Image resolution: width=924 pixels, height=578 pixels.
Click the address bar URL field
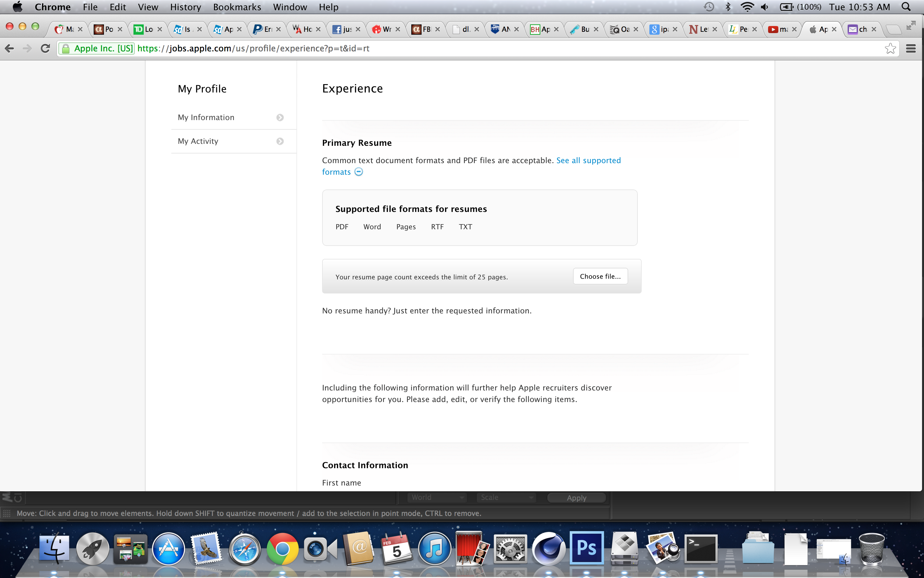[x=478, y=48]
